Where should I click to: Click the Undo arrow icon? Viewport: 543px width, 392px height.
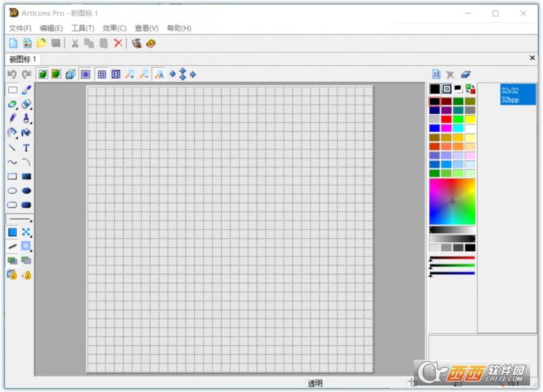[12, 74]
